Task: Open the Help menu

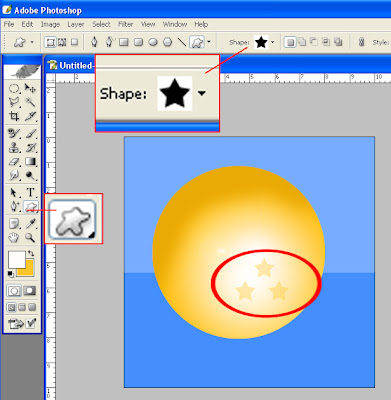Action: point(201,24)
